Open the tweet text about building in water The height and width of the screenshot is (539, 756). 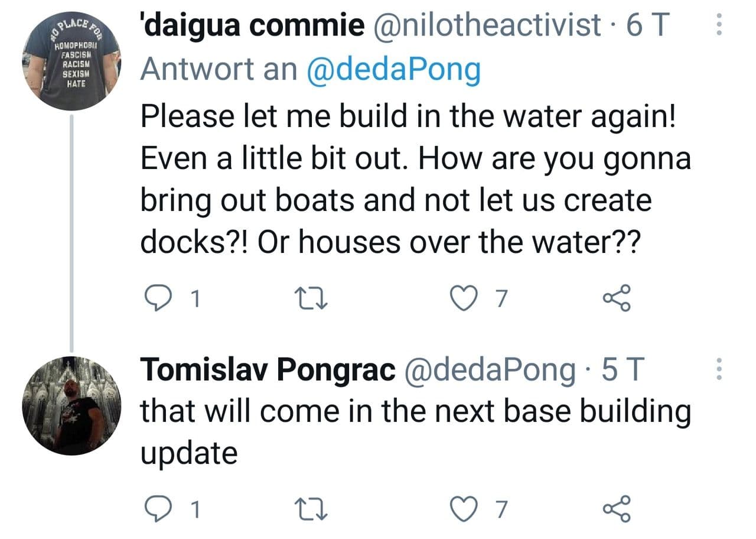408,178
